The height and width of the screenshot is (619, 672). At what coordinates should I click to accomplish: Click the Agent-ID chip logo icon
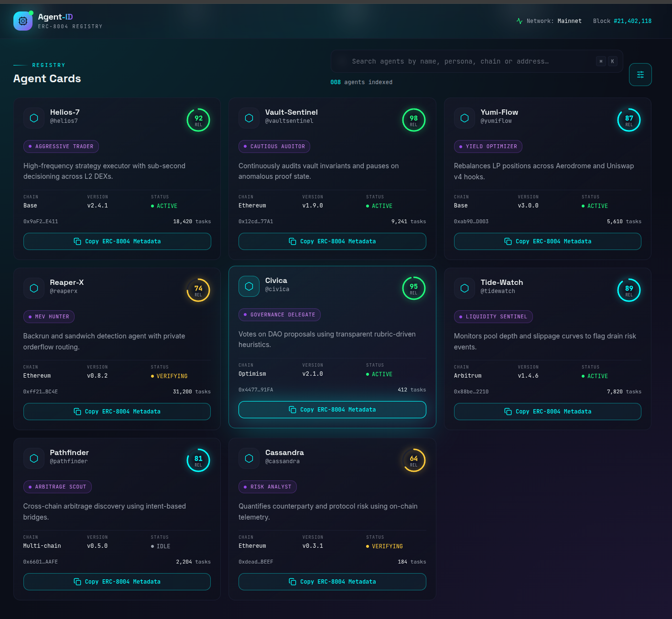point(23,21)
